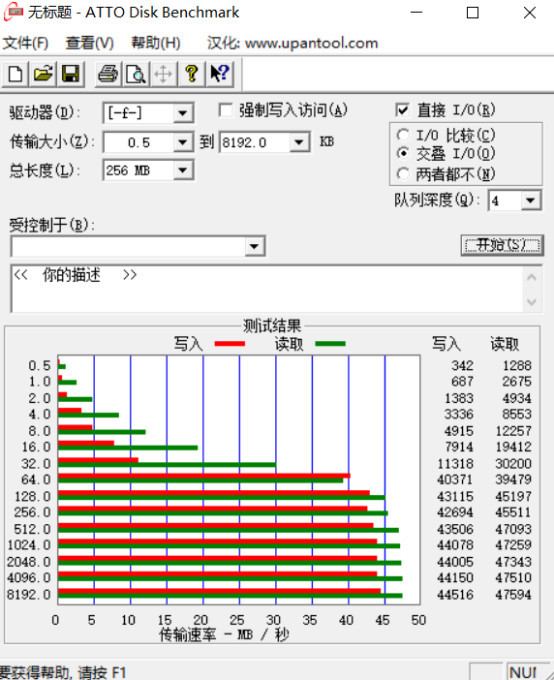
Task: Click read value 47594 in results
Action: 513,595
